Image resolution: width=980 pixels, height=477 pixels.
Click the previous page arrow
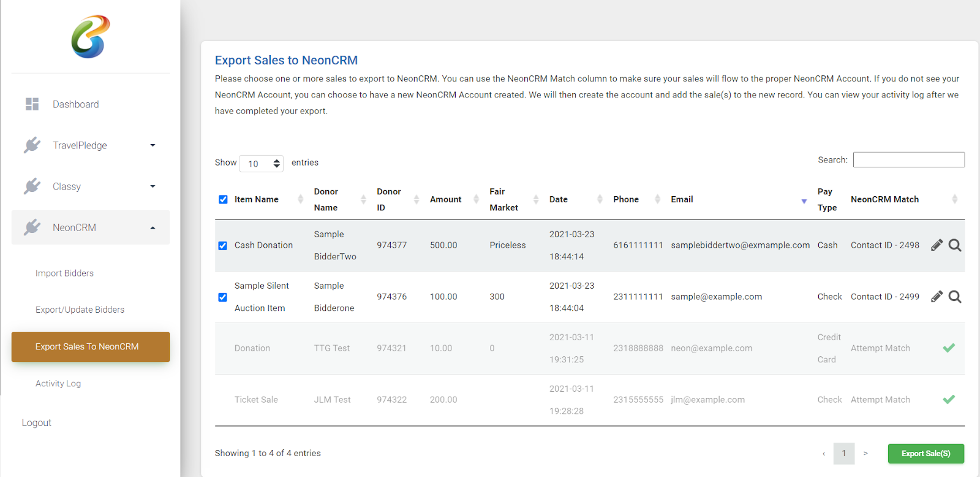pos(824,454)
